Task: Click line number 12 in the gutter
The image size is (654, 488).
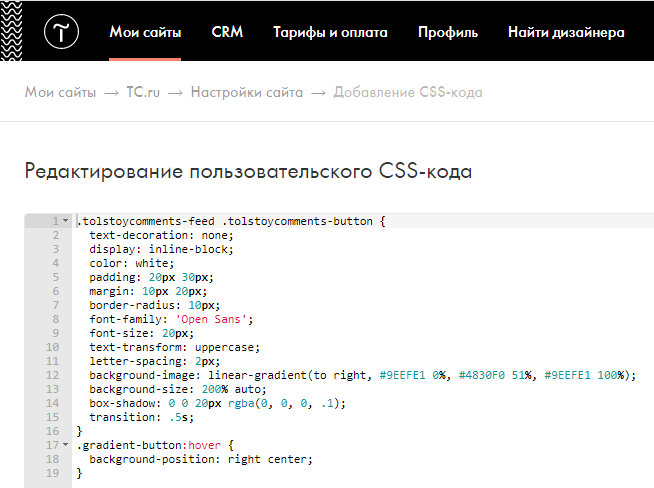Action: pos(53,375)
